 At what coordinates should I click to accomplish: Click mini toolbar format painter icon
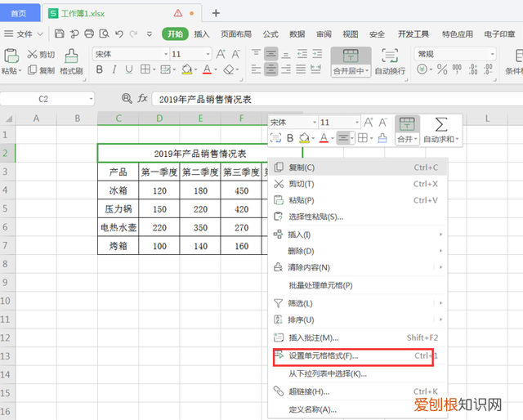382,138
